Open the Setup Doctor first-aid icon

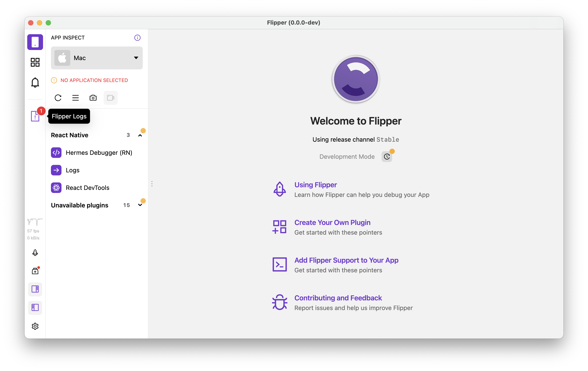[35, 271]
